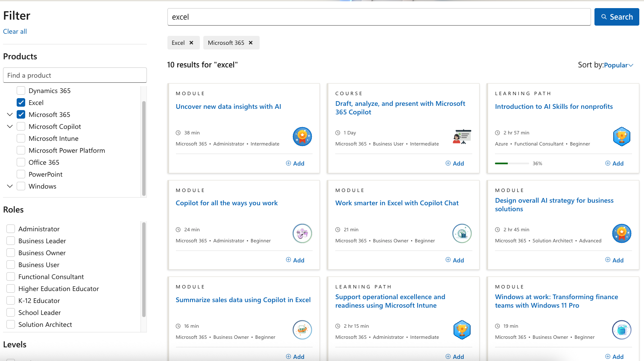Click the badge on Summarize sales data card
Viewport: 644px width, 361px height.
coord(302,330)
